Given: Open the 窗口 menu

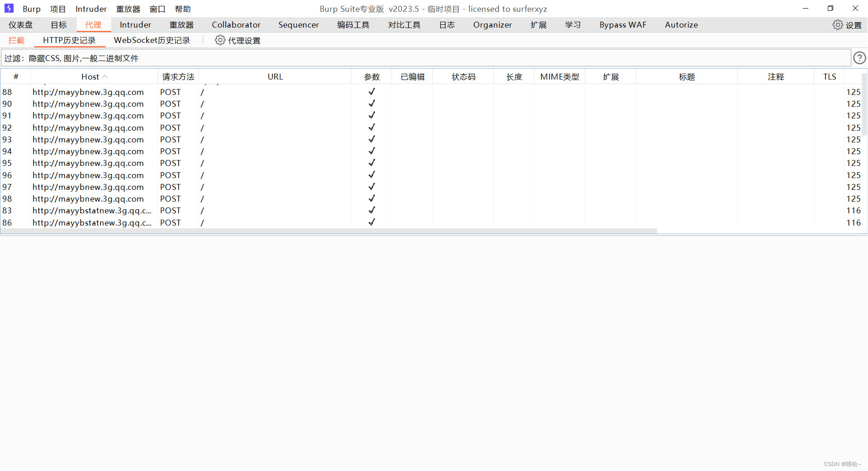Looking at the screenshot, I should pos(157,9).
